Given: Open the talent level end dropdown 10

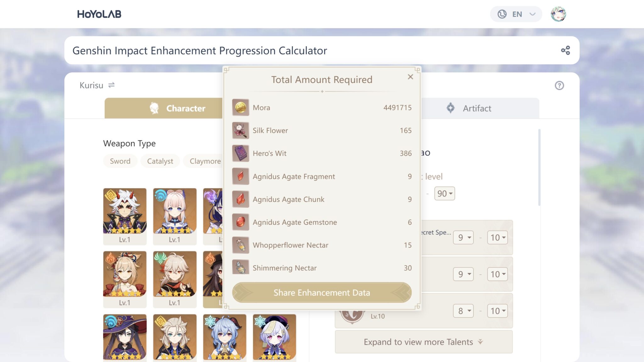Looking at the screenshot, I should (496, 238).
